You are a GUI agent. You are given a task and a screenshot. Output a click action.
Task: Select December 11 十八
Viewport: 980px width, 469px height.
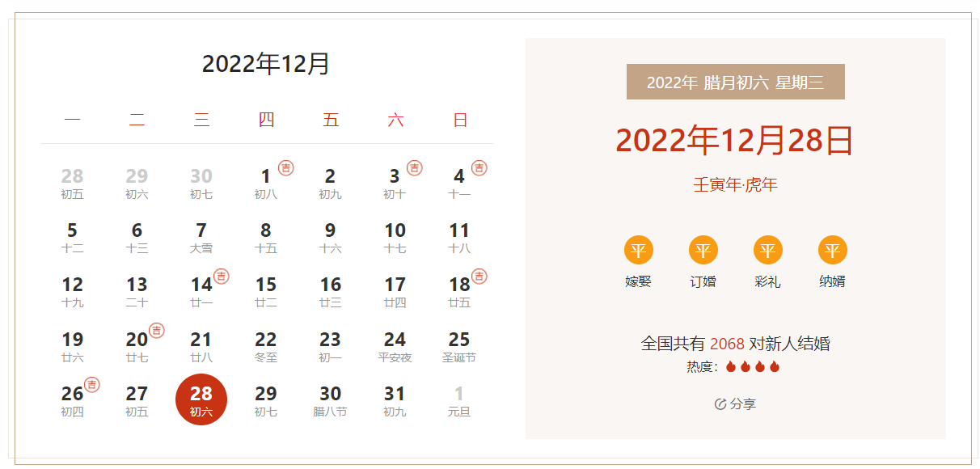point(459,238)
